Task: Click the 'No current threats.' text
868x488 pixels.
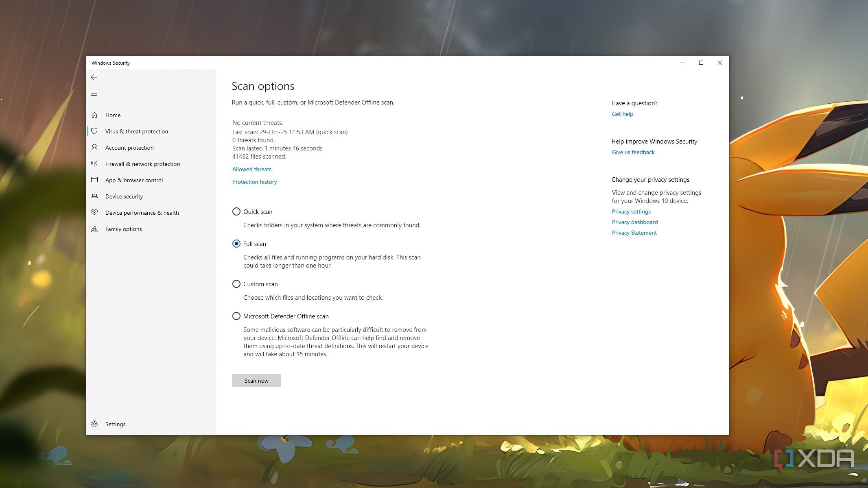Action: 258,123
